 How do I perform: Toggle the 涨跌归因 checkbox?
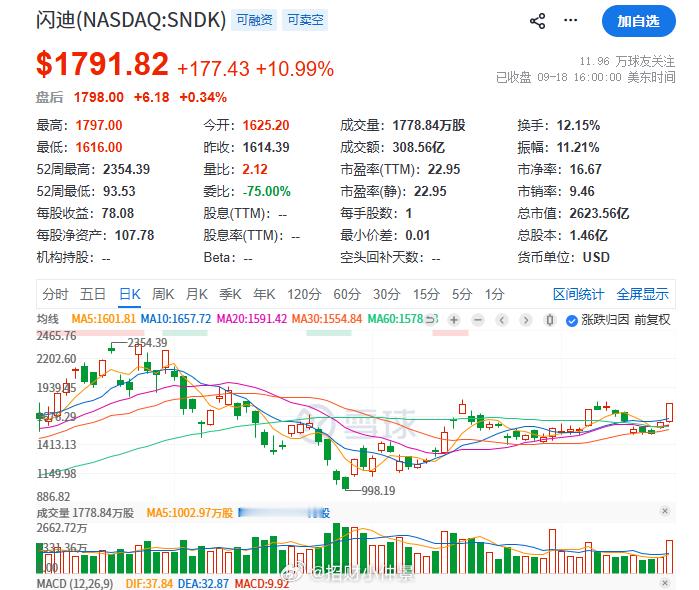coord(572,321)
